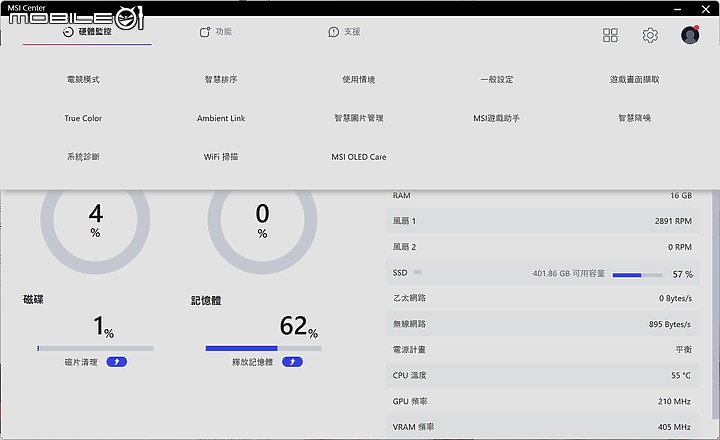Open 一般設定 feature
This screenshot has height=440, width=720.
496,79
